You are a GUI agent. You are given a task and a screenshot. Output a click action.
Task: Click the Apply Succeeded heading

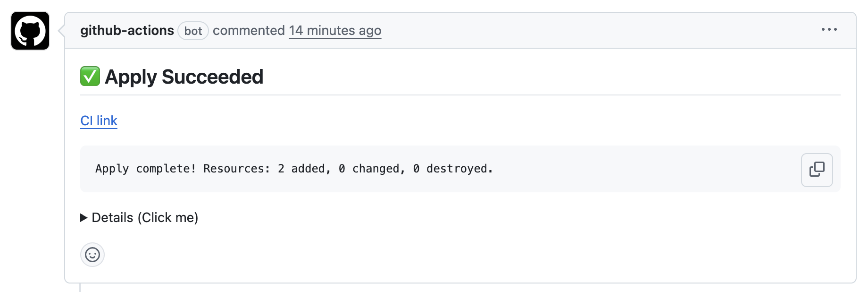(x=184, y=77)
